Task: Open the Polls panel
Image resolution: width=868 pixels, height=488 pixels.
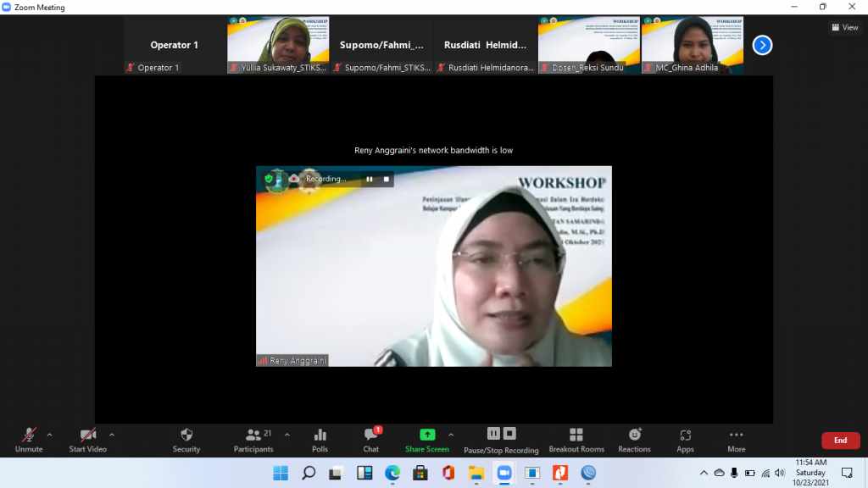Action: (x=320, y=439)
